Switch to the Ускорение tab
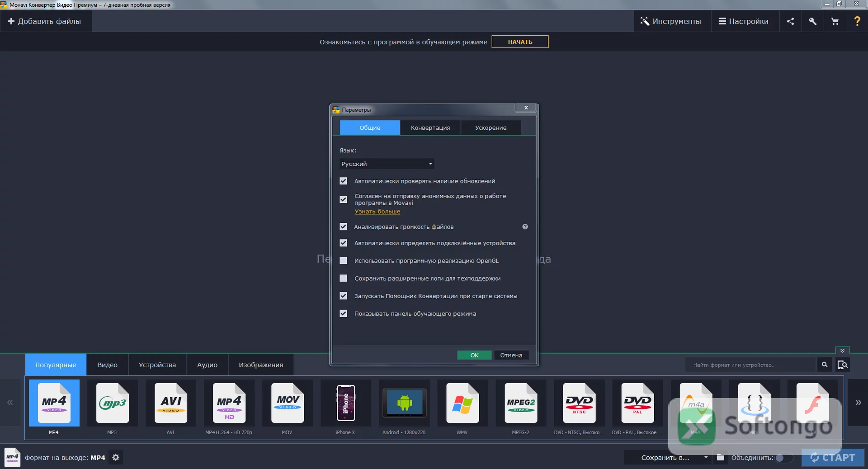Viewport: 868px width, 469px height. tap(491, 128)
